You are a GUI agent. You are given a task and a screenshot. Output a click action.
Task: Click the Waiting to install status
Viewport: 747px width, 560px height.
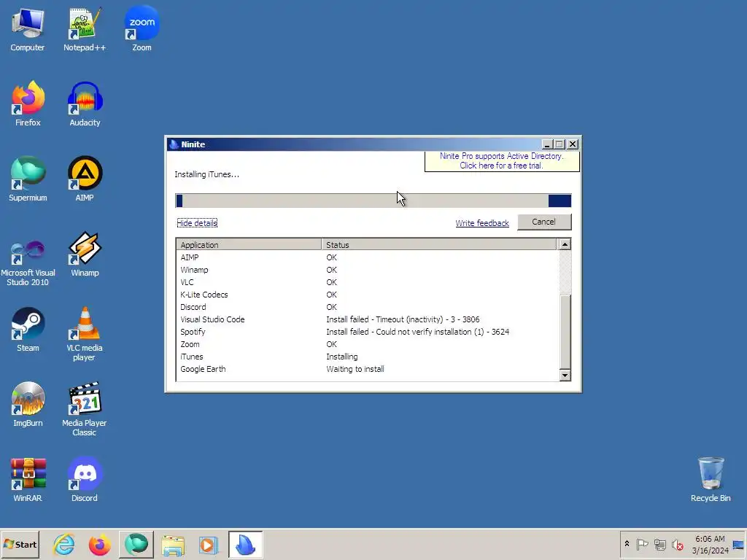(x=355, y=369)
